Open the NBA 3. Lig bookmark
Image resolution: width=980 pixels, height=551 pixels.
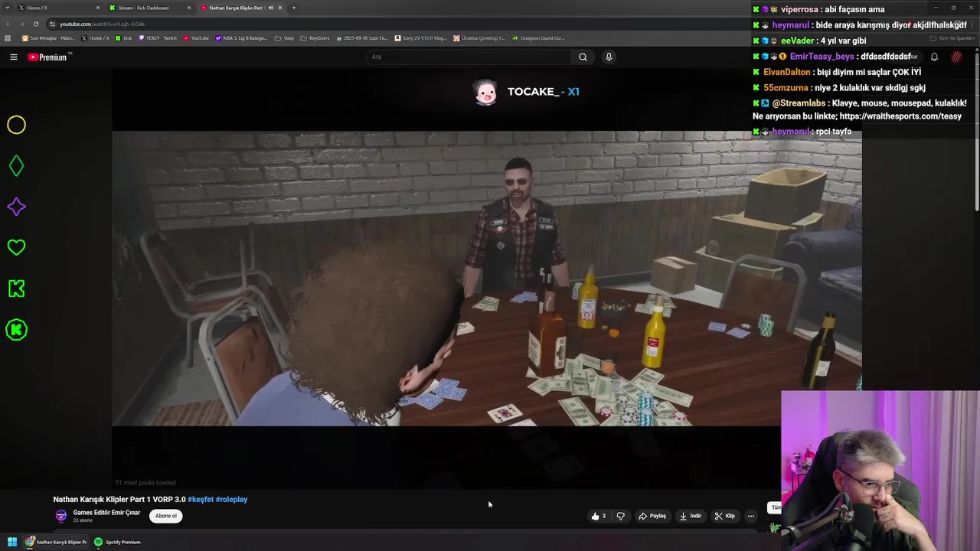coord(242,37)
